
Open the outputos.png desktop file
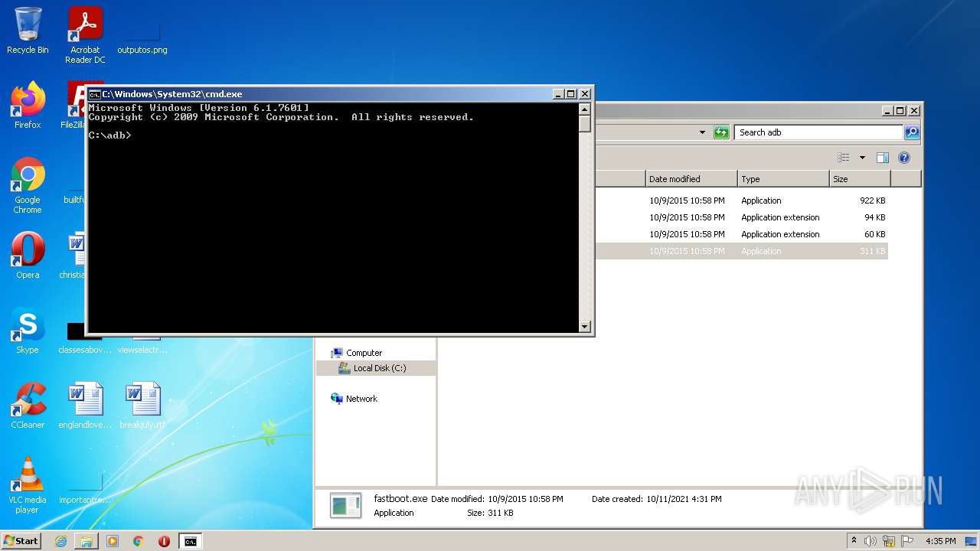click(142, 40)
